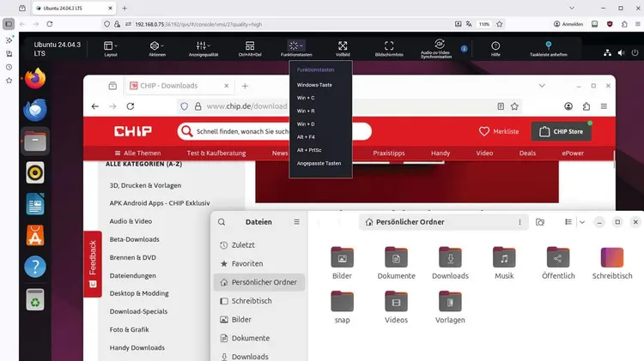
Task: Pin the toolbar with Taskleiste anheften
Action: tap(548, 46)
